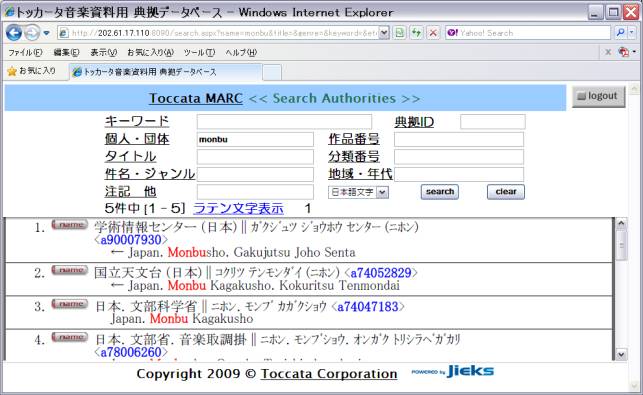The width and height of the screenshot is (643, 395).
Task: Click the compatibility view icon
Action: coord(399,33)
